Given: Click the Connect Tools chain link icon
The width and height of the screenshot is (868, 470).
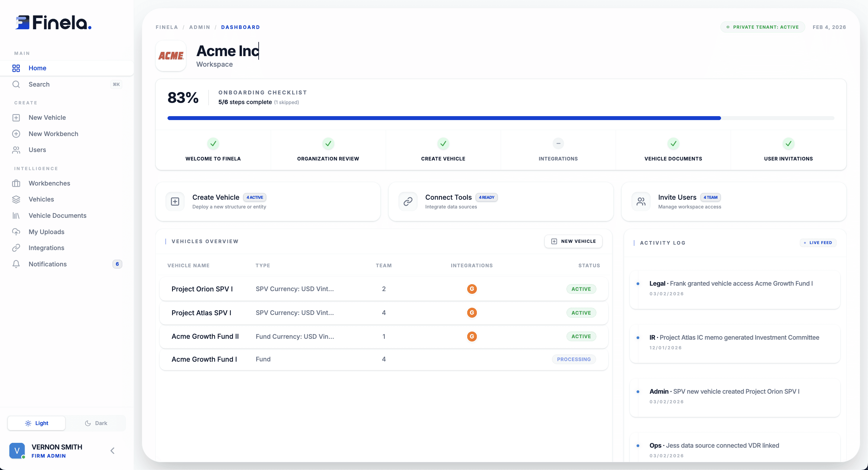Looking at the screenshot, I should [408, 202].
